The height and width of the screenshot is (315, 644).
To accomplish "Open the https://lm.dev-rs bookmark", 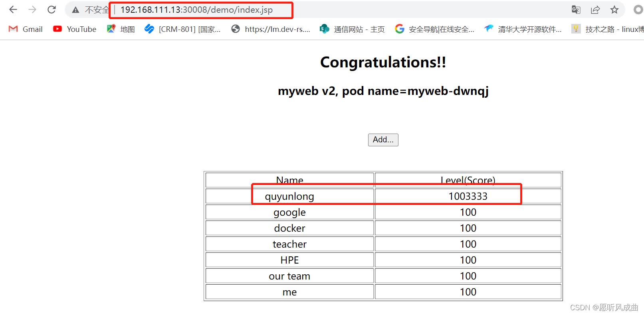I will (271, 29).
